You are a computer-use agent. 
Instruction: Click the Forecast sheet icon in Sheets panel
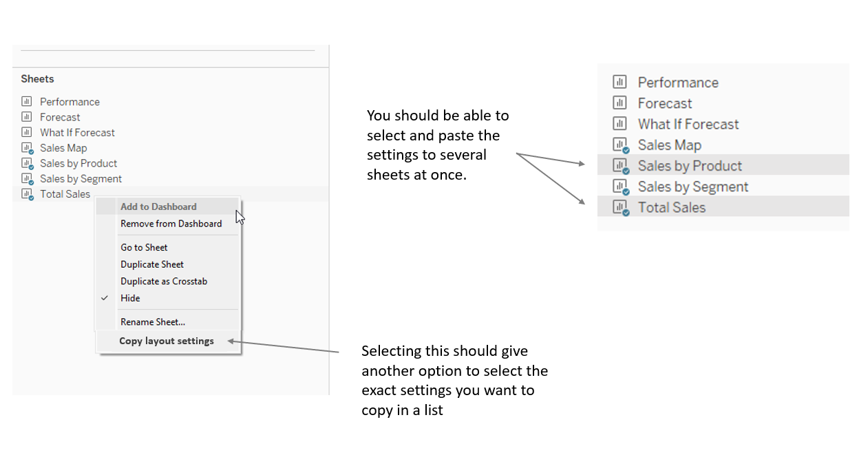[26, 117]
